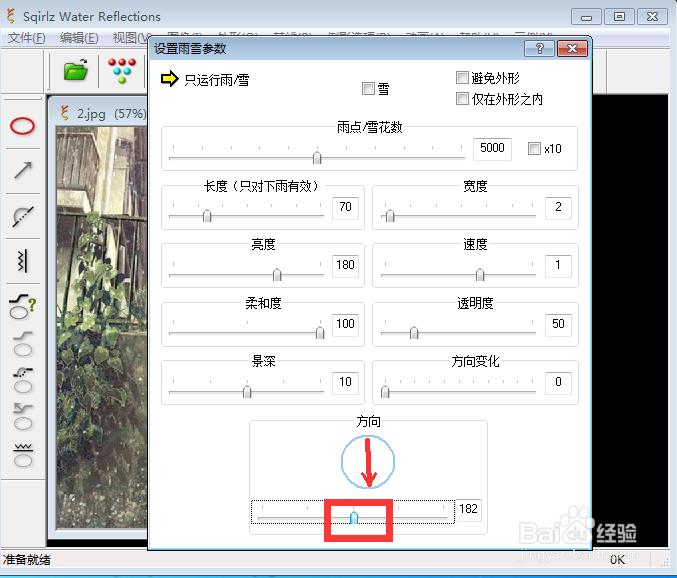Toggle the x10 multiplier checkbox

(534, 148)
